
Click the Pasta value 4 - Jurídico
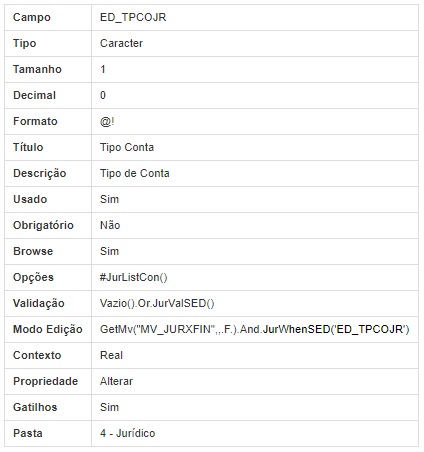click(128, 433)
